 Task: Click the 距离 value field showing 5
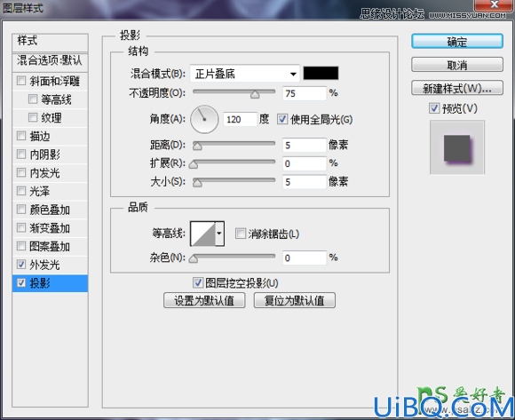click(305, 145)
